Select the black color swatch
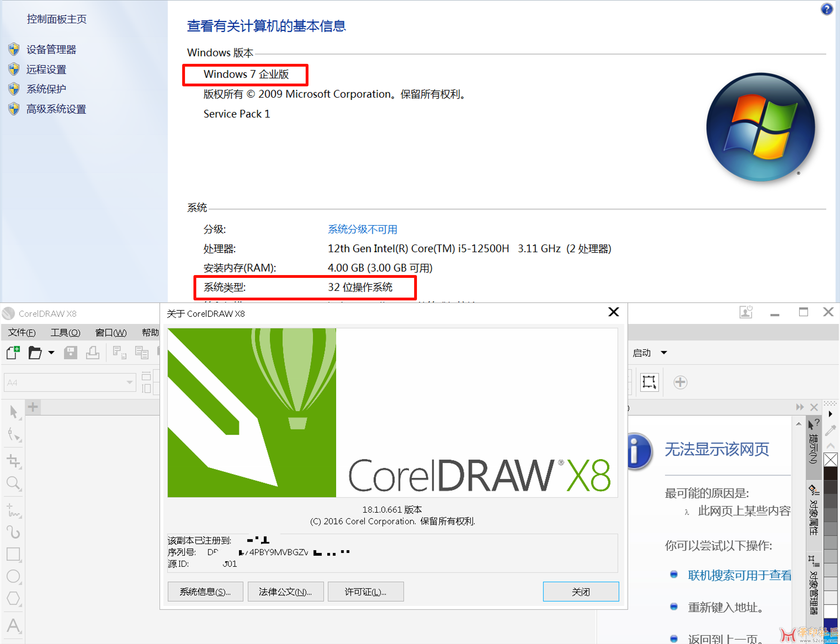840x644 pixels. (831, 473)
